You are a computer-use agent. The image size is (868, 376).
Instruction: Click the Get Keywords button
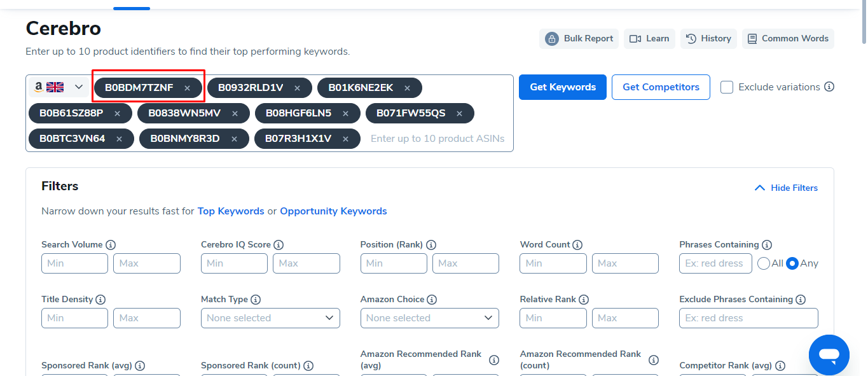pyautogui.click(x=563, y=87)
